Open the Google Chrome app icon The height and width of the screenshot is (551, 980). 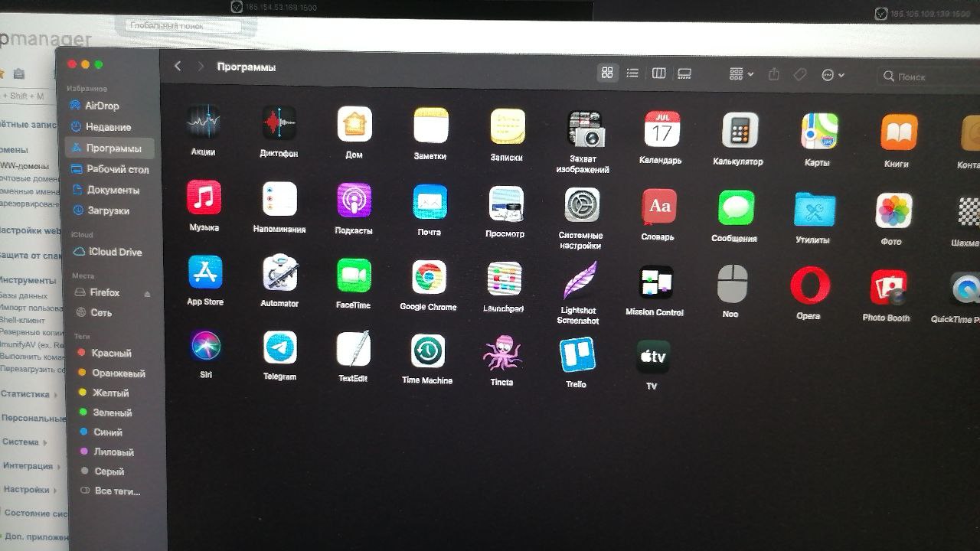(429, 277)
